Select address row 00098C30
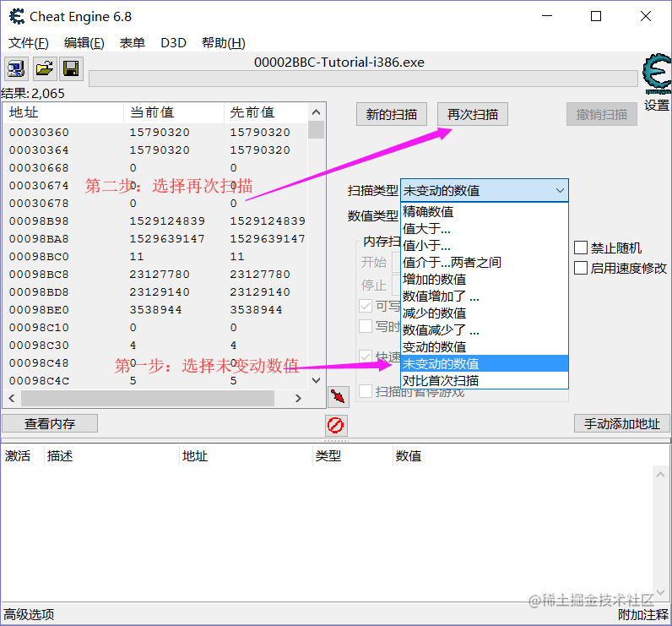The height and width of the screenshot is (626, 672). (155, 346)
